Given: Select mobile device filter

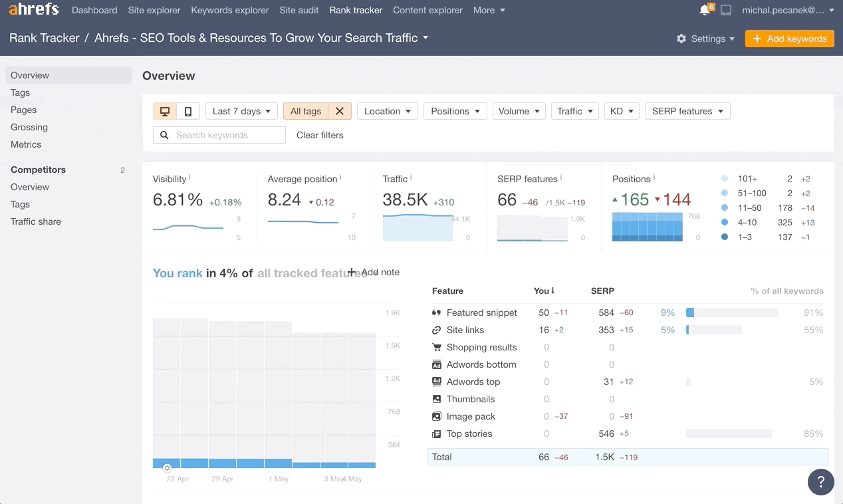Looking at the screenshot, I should point(188,111).
